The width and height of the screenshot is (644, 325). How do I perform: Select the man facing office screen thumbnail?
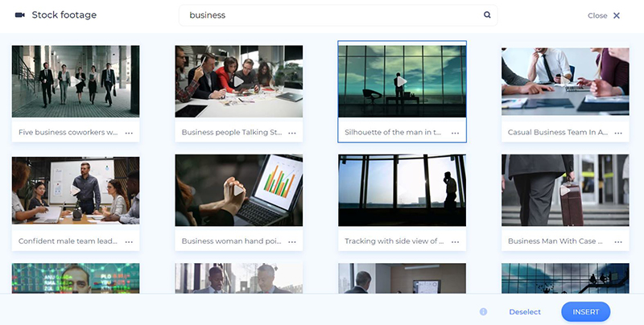(x=402, y=278)
